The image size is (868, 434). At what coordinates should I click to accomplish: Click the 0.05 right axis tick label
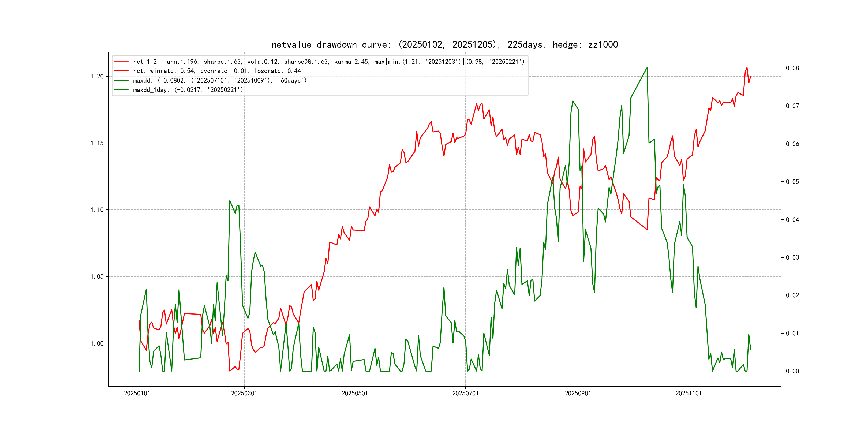[792, 182]
